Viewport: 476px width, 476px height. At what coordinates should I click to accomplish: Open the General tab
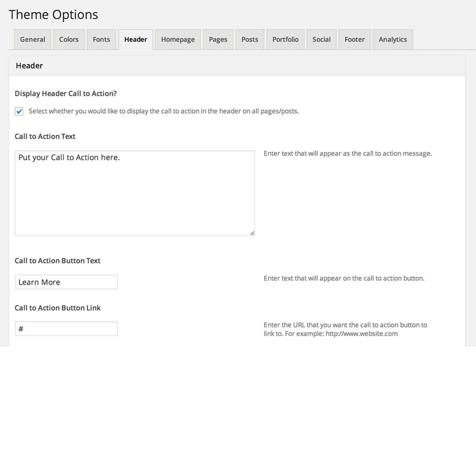(x=33, y=39)
